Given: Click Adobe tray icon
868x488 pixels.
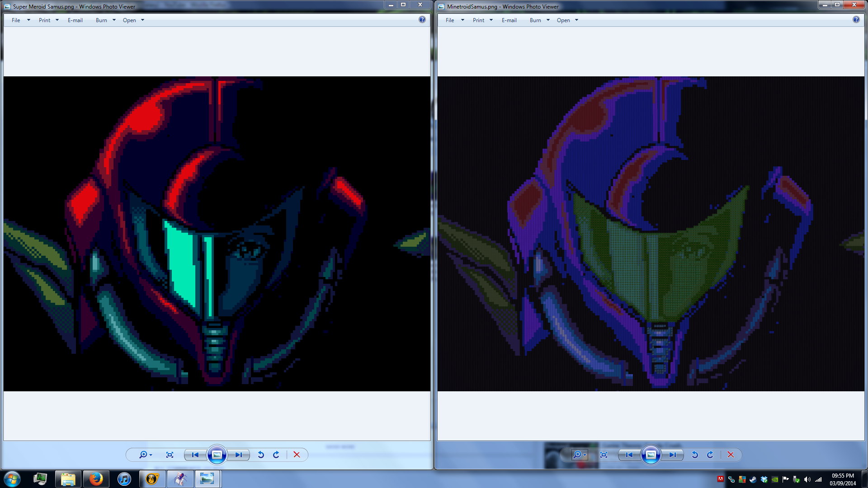Looking at the screenshot, I should 721,479.
